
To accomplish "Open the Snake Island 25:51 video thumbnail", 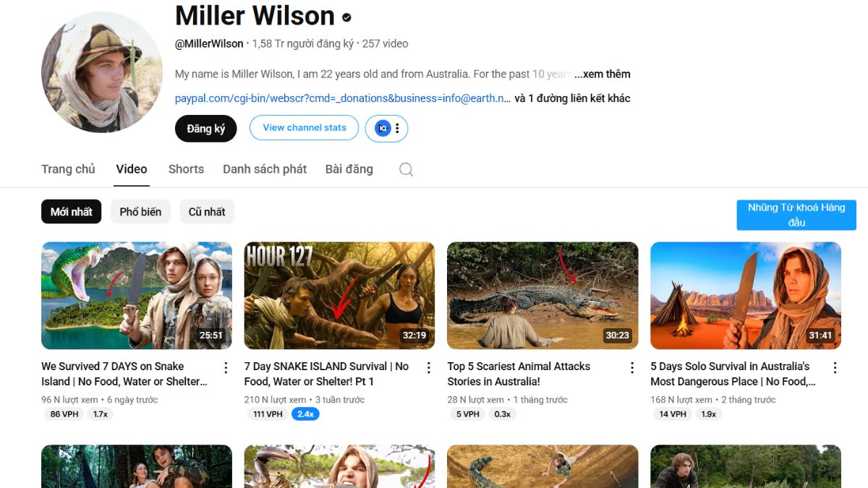I will tap(137, 296).
